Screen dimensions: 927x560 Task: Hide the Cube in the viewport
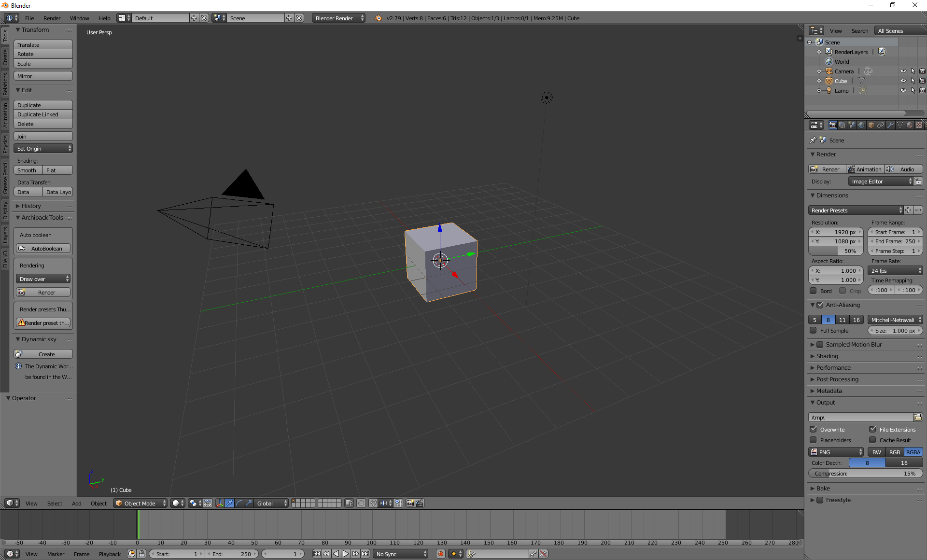click(x=903, y=81)
